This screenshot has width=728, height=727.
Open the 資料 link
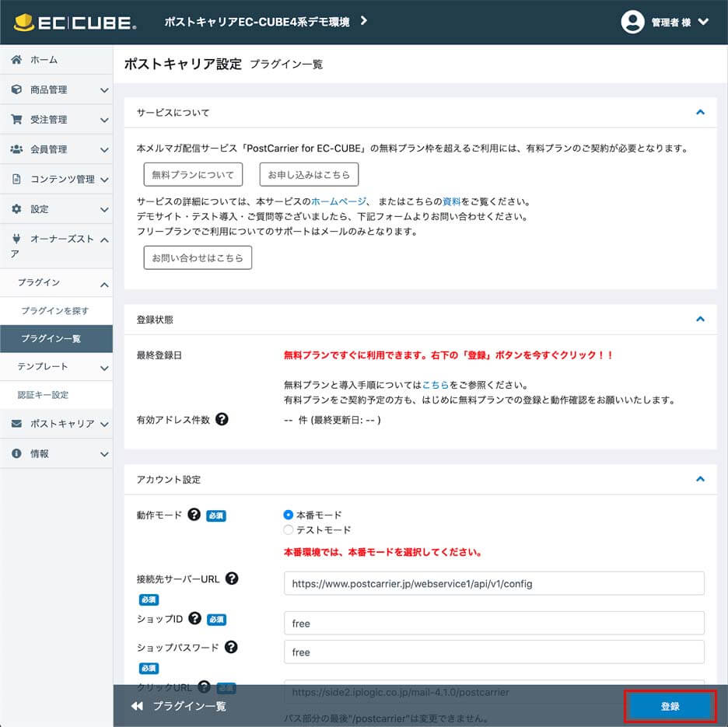[x=451, y=201]
